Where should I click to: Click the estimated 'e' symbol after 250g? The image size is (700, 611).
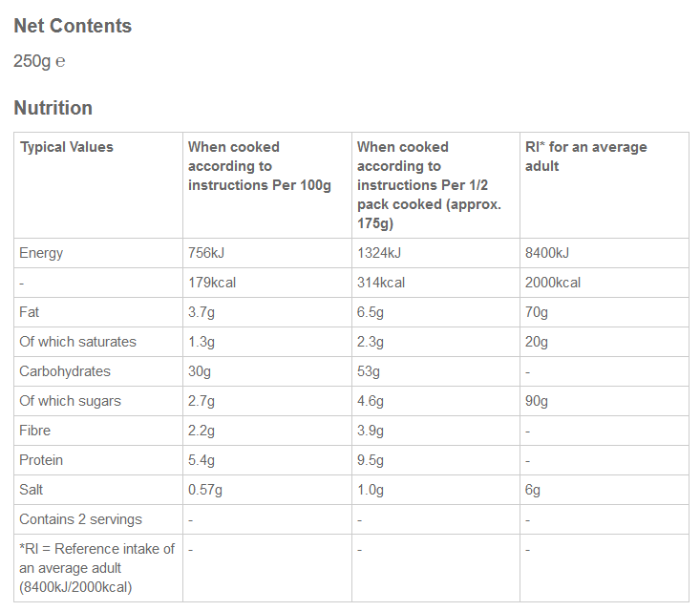(60, 62)
